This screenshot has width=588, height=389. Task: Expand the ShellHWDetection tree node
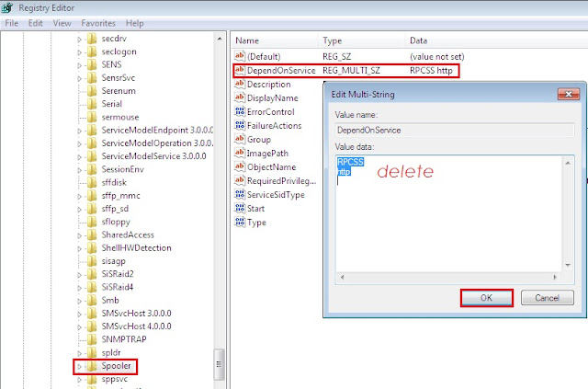point(80,248)
